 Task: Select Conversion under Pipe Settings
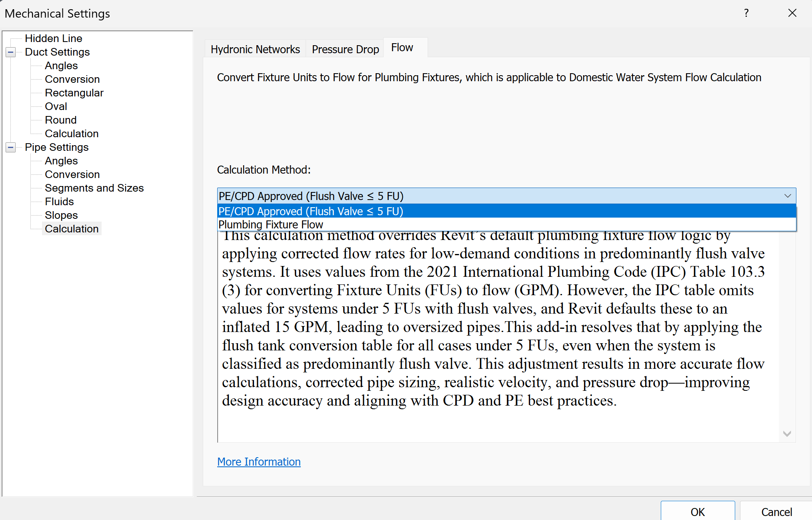(72, 174)
